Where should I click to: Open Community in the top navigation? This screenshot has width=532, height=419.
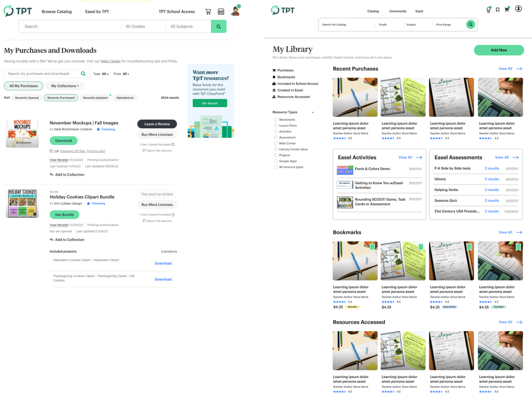click(x=398, y=11)
